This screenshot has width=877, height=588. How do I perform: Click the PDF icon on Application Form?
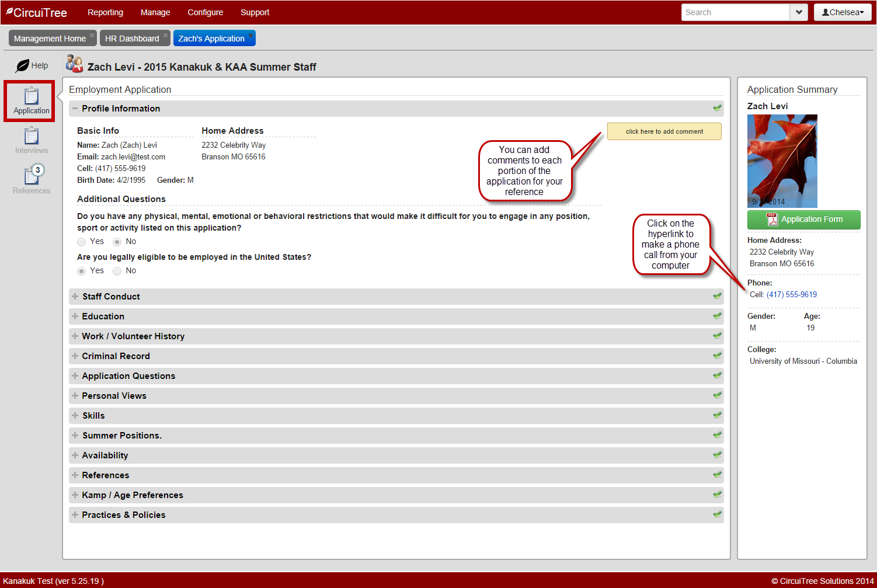pyautogui.click(x=772, y=220)
